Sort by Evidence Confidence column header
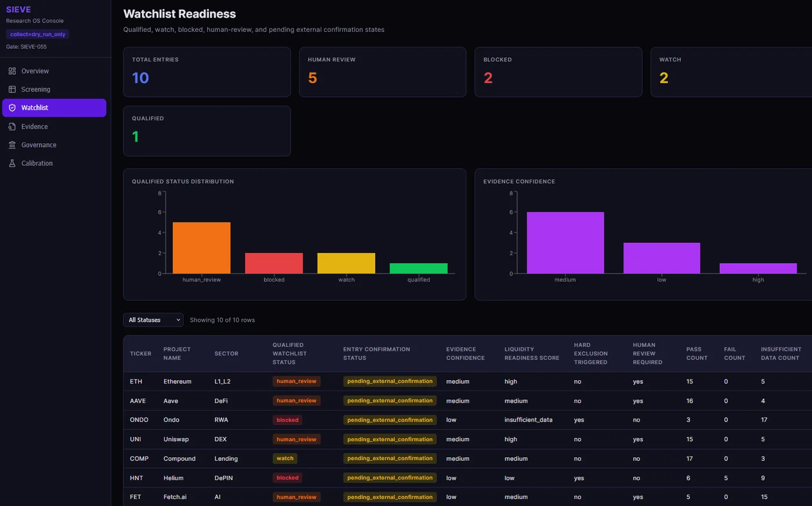The image size is (812, 506). [x=465, y=354]
